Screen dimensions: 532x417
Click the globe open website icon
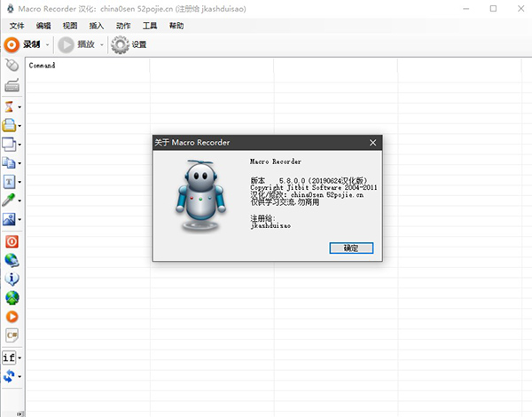[12, 260]
